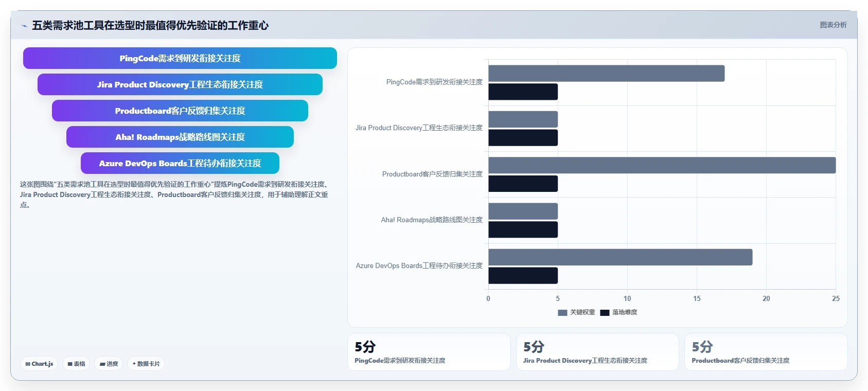Screen dimensions: 868x391
Task: Open the 5分 PingCode data card
Action: click(429, 352)
